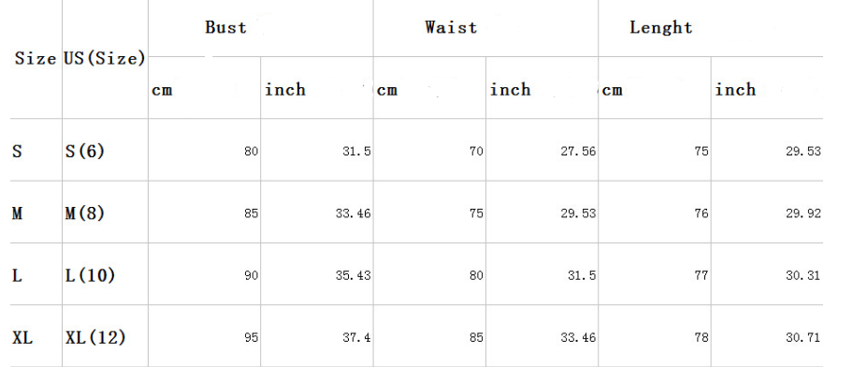Select the L(10) size cell

(90, 275)
